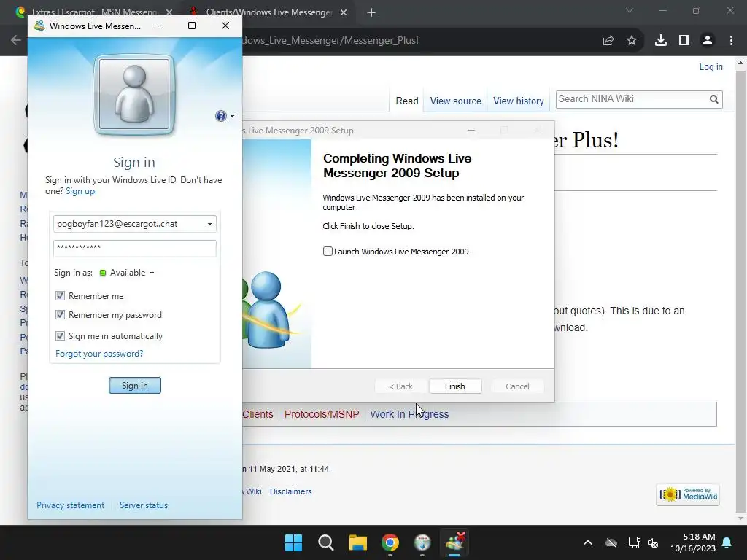Click the cloud sync tray icon
747x560 pixels.
[611, 542]
